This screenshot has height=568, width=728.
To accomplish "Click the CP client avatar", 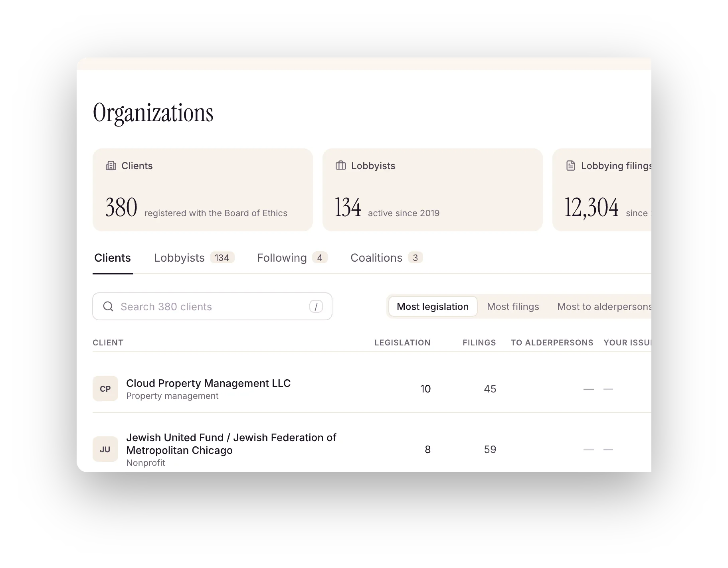I will [105, 389].
